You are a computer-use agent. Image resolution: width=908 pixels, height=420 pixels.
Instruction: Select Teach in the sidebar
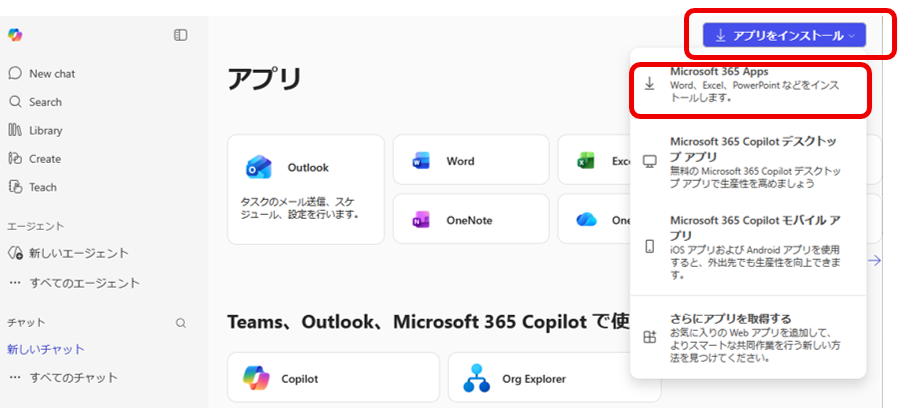[x=42, y=187]
